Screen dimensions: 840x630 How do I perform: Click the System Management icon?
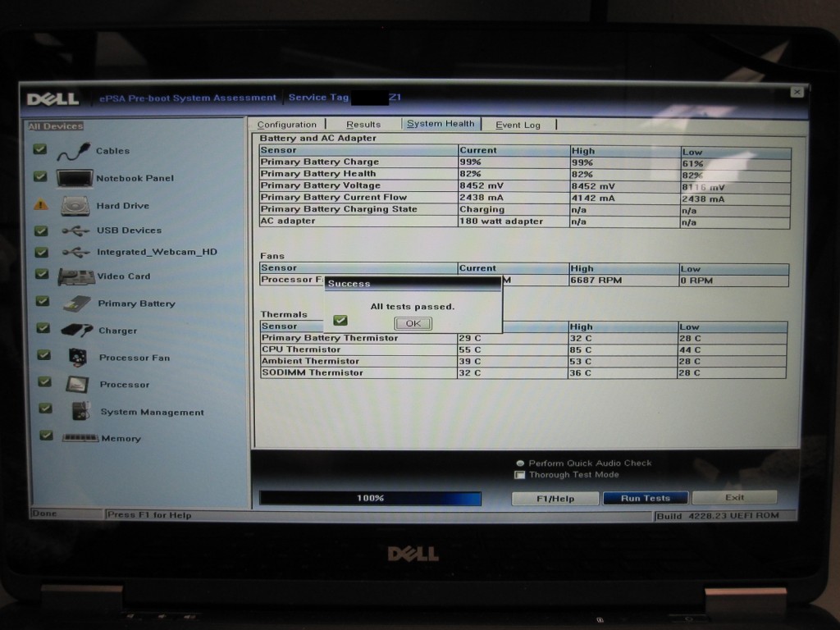pyautogui.click(x=81, y=412)
